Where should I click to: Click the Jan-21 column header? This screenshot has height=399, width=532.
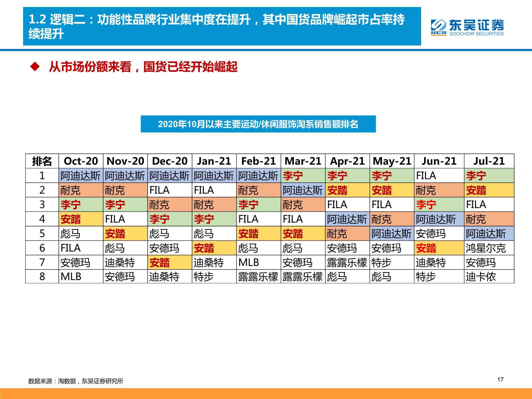(214, 161)
